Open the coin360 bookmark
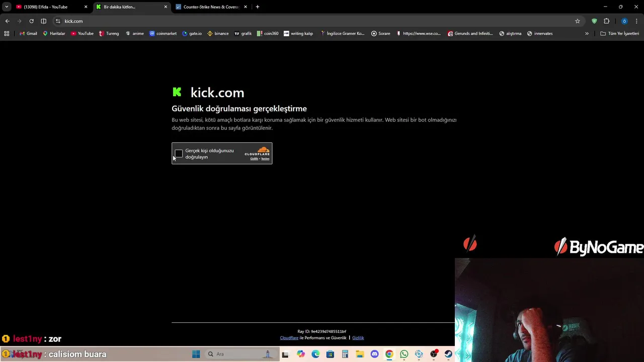The image size is (644, 362). point(268,34)
